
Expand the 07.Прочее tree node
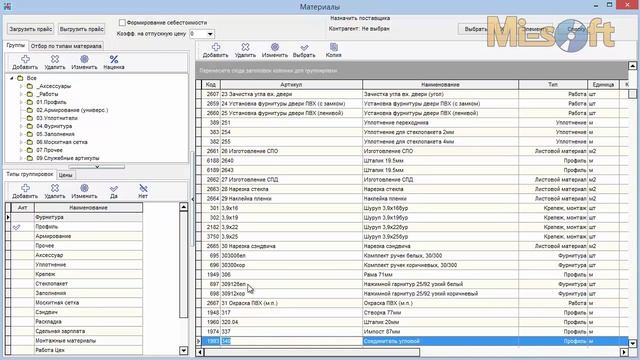(21, 150)
